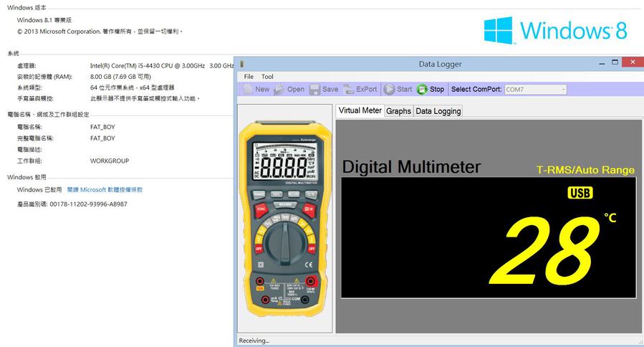Click the ExPort toolbar icon

click(349, 90)
